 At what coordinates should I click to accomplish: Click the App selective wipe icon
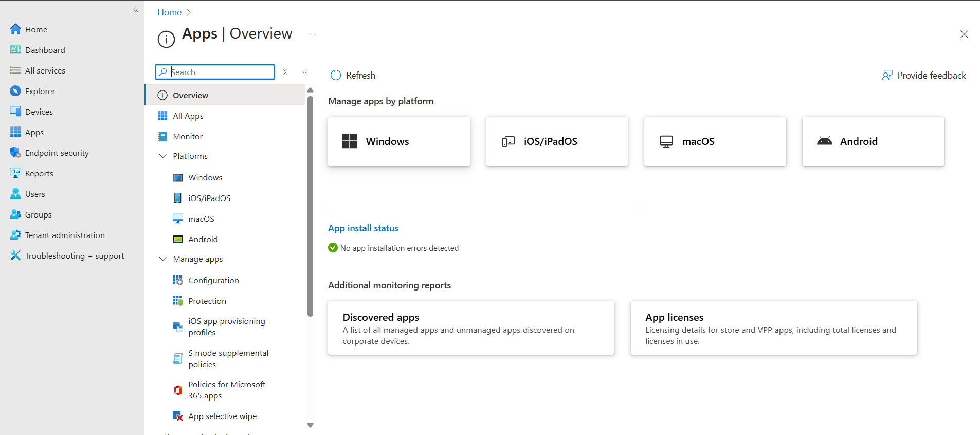[x=178, y=416]
